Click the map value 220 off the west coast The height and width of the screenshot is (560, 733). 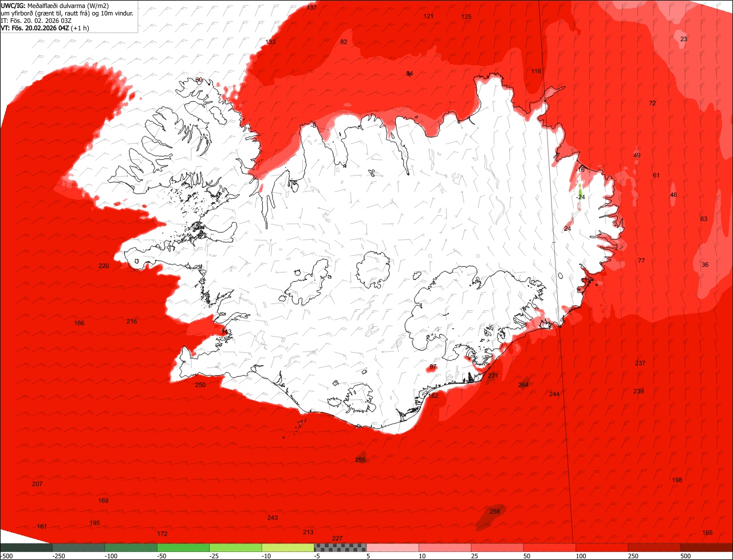(104, 266)
